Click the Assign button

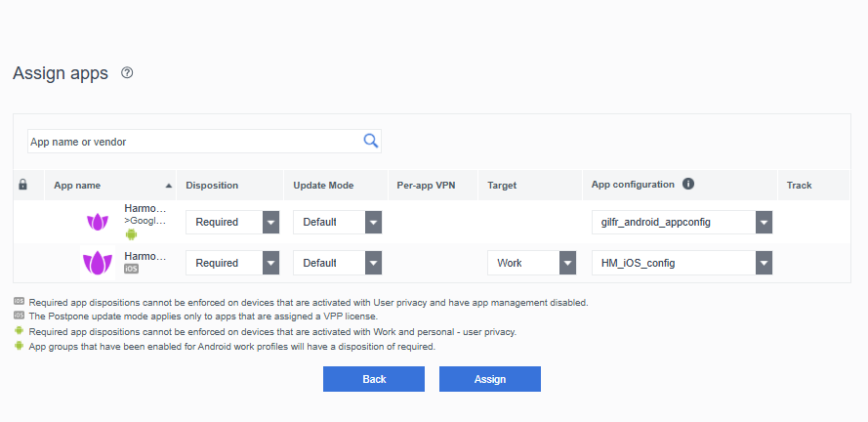[x=490, y=379]
